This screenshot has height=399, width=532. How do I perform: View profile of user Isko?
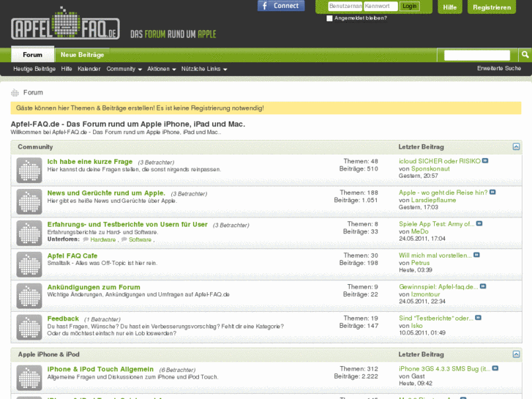416,326
